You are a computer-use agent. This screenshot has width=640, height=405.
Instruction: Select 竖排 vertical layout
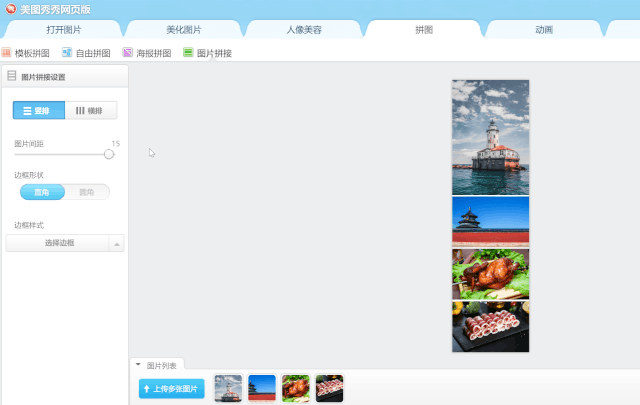coord(39,110)
